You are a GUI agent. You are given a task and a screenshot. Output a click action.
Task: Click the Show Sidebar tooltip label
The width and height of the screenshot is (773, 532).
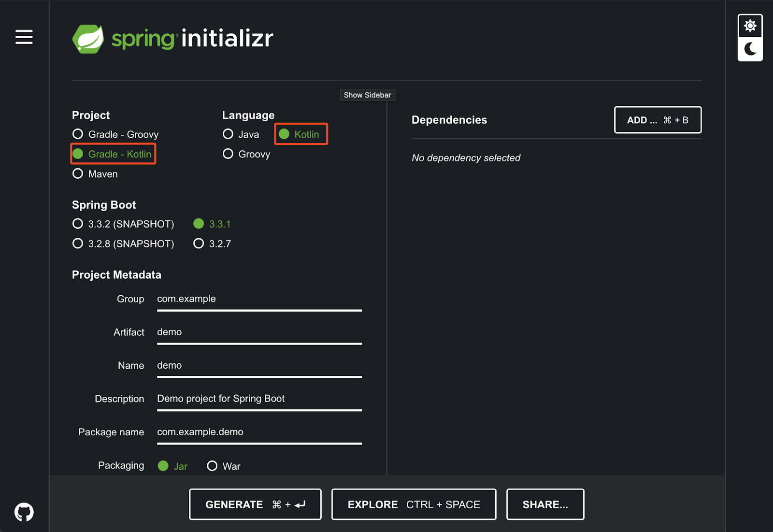click(x=368, y=95)
